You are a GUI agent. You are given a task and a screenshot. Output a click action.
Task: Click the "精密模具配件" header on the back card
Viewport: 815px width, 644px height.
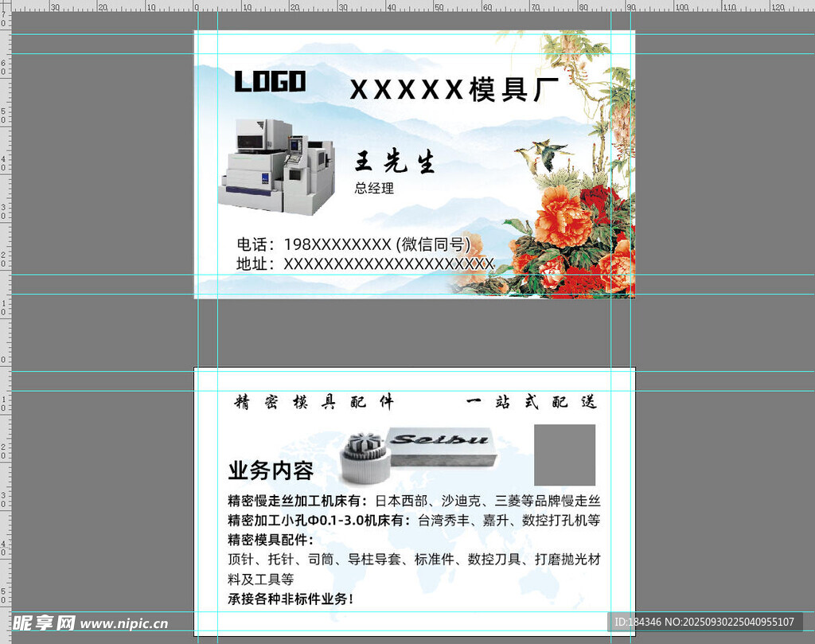pyautogui.click(x=314, y=402)
